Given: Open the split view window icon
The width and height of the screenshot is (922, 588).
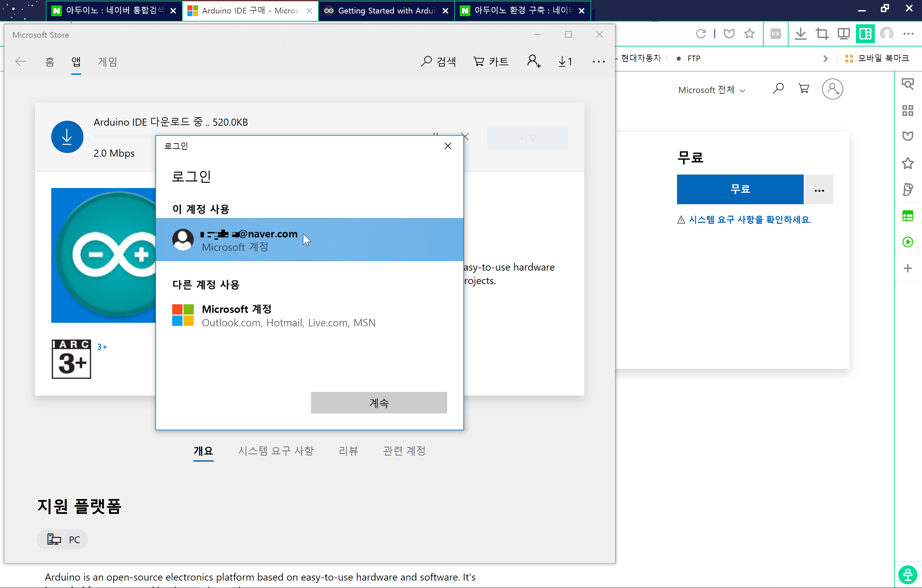Looking at the screenshot, I should [x=843, y=34].
